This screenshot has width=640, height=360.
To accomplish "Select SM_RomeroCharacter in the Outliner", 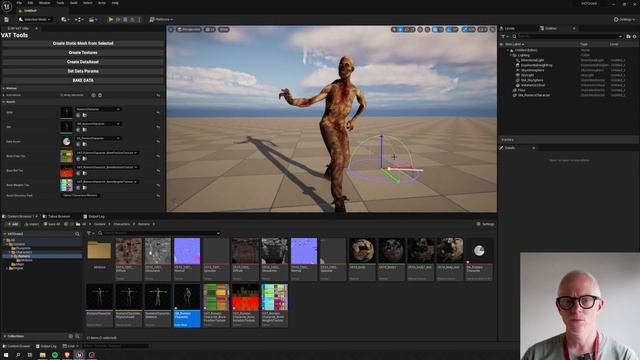I will [534, 95].
